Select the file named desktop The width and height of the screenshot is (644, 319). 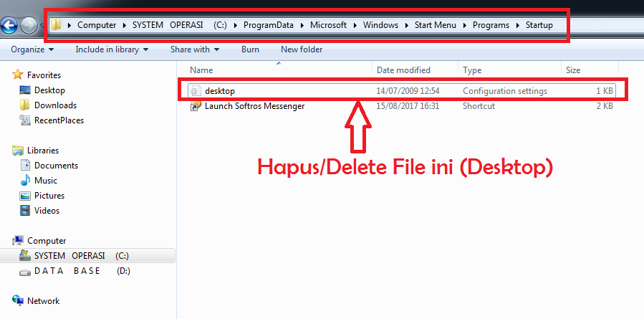pos(220,91)
